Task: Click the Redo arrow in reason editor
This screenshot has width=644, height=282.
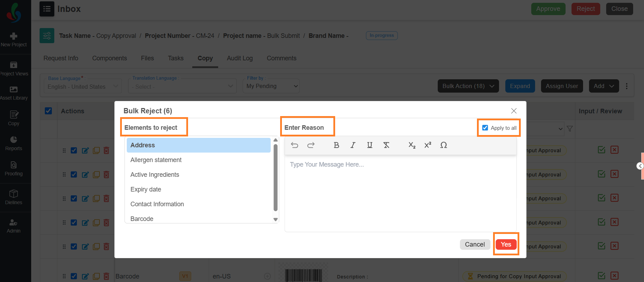Action: coord(311,145)
